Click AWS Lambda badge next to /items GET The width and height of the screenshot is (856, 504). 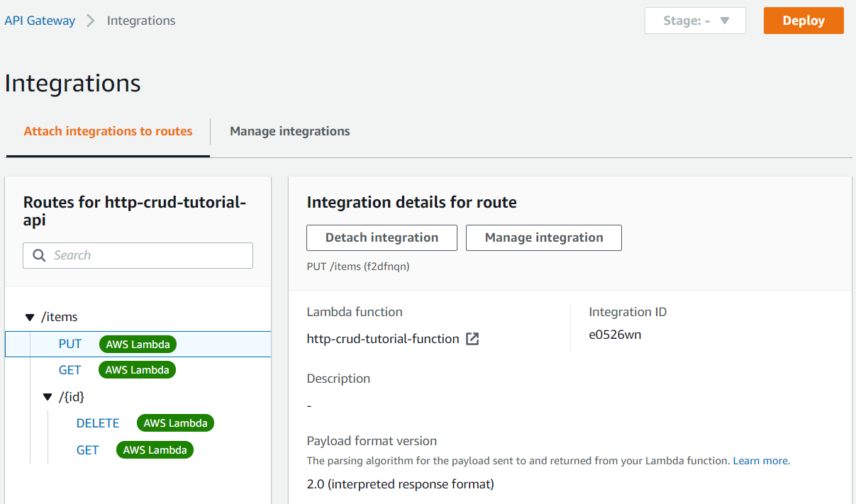[138, 370]
